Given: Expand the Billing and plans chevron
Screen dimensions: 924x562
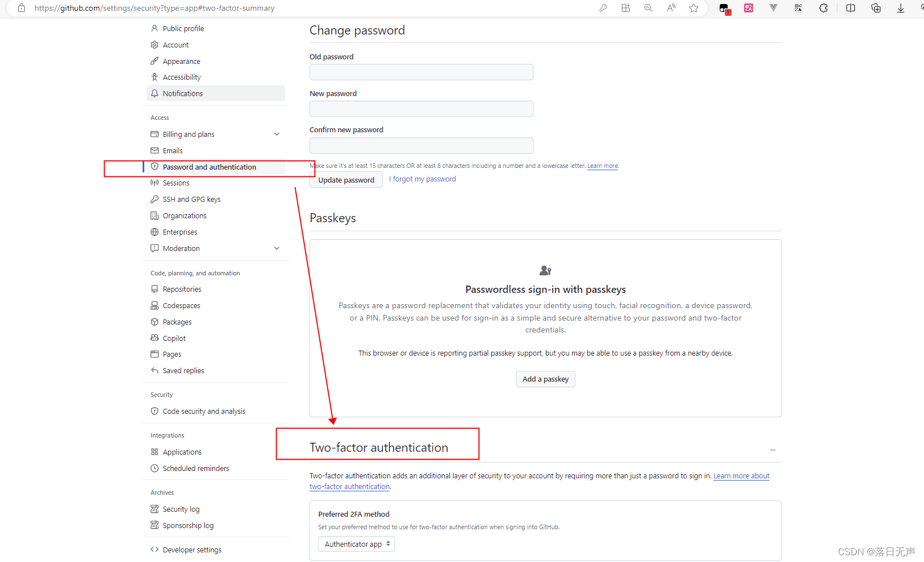Looking at the screenshot, I should click(x=277, y=134).
